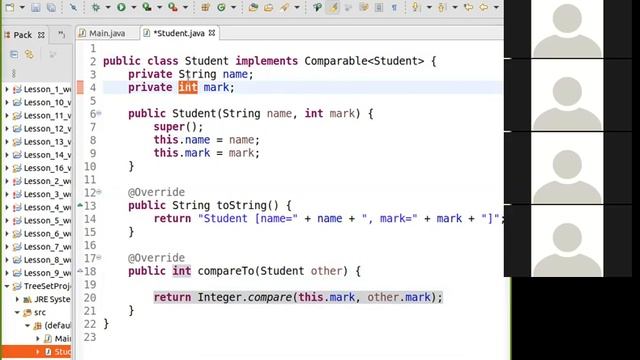Click the Open Type icon

coord(253,7)
